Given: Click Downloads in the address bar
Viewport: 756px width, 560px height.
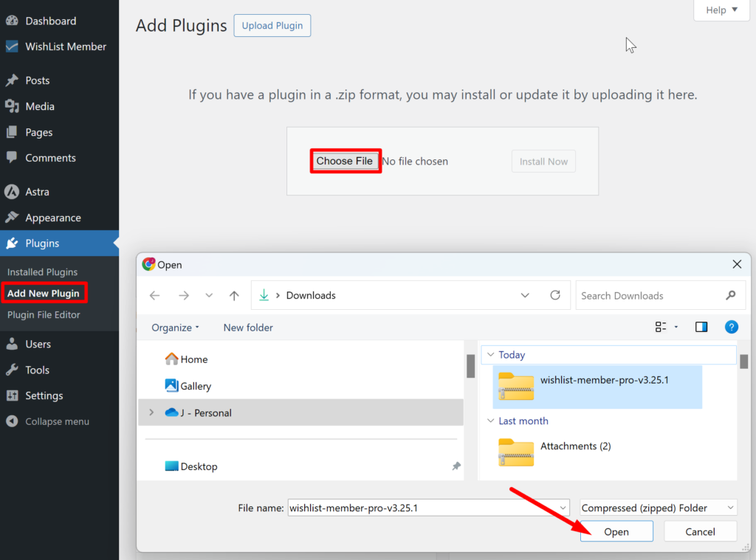Looking at the screenshot, I should [x=311, y=295].
